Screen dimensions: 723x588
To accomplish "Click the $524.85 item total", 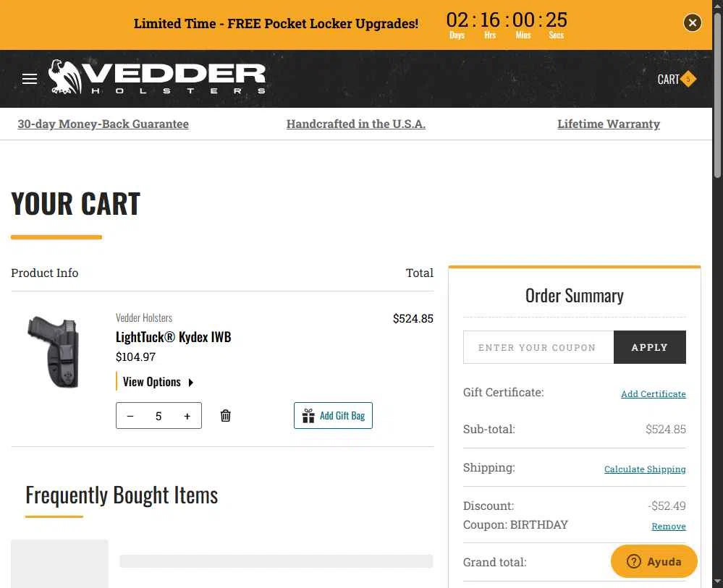I will (413, 318).
